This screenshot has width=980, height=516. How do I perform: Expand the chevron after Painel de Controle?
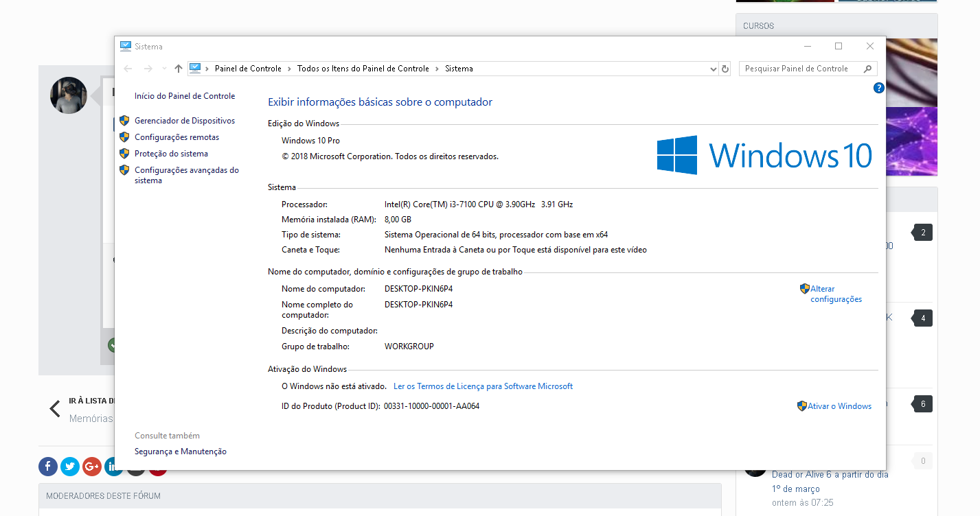pos(290,69)
